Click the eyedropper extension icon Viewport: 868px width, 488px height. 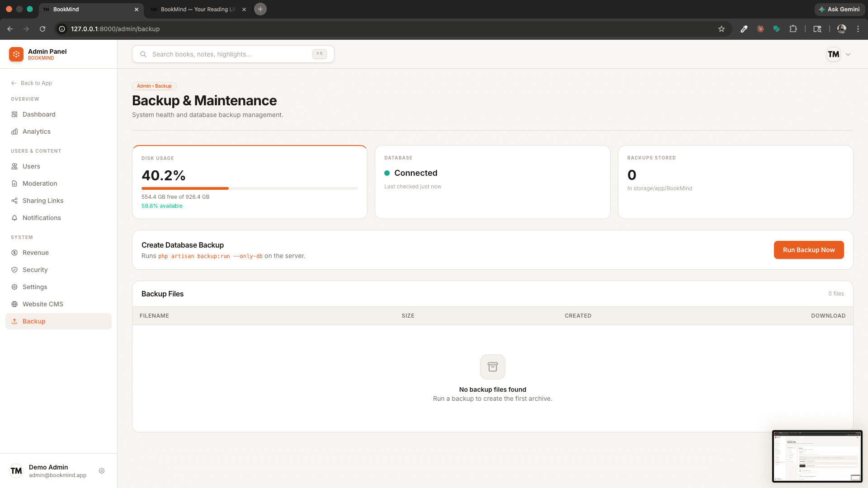point(744,29)
